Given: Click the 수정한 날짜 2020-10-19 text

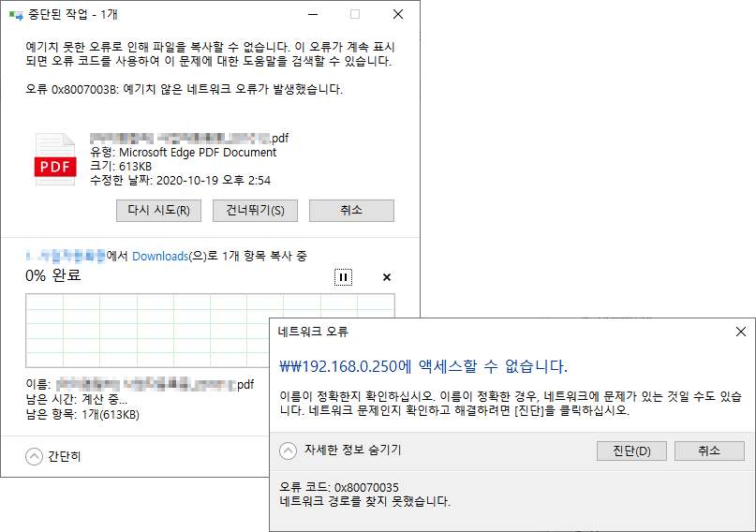Looking at the screenshot, I should (180, 181).
